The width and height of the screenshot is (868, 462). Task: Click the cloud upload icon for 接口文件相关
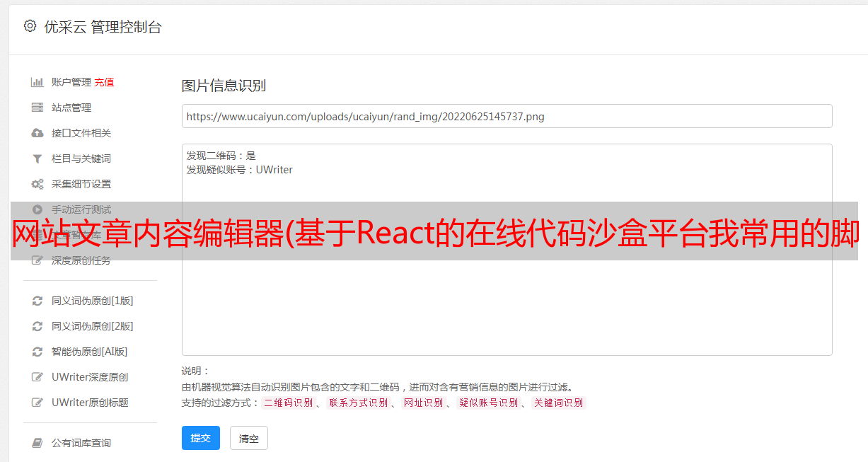37,133
